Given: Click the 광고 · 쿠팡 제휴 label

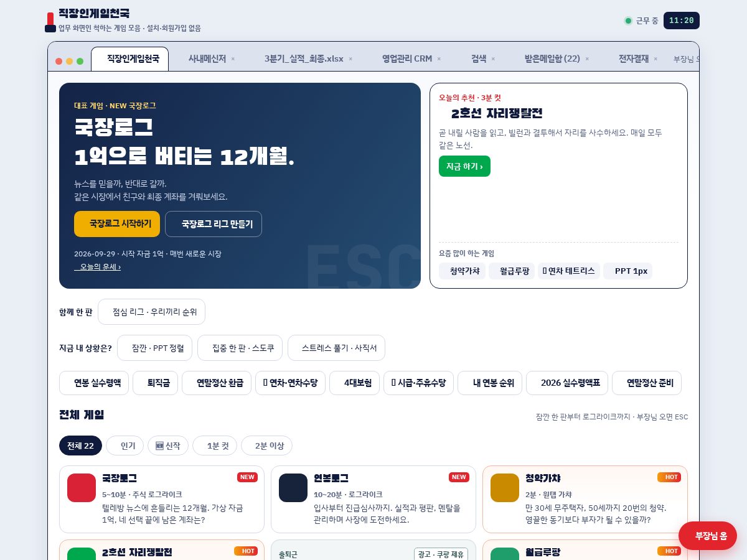Looking at the screenshot, I should [441, 554].
